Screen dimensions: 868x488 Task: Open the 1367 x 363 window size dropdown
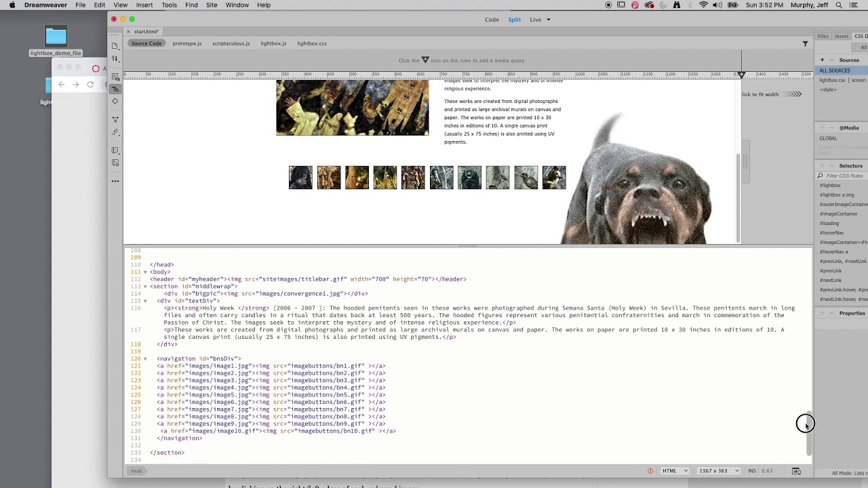(x=718, y=470)
